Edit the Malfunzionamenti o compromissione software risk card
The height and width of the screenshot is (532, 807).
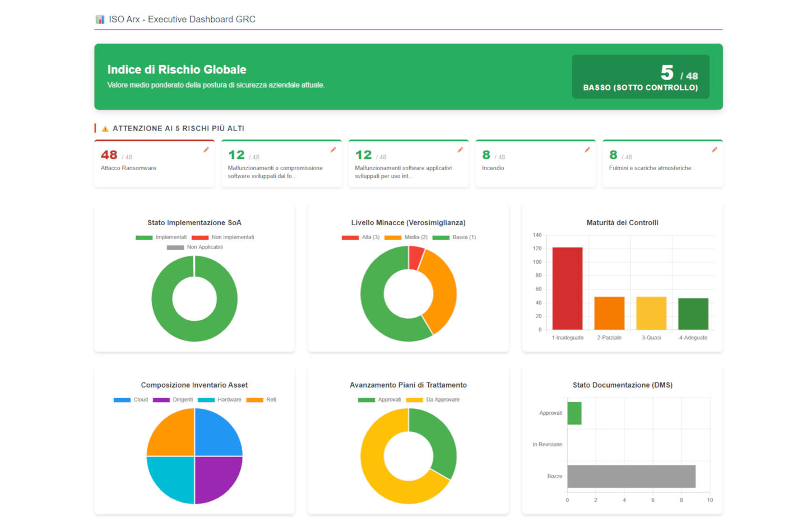coord(333,150)
